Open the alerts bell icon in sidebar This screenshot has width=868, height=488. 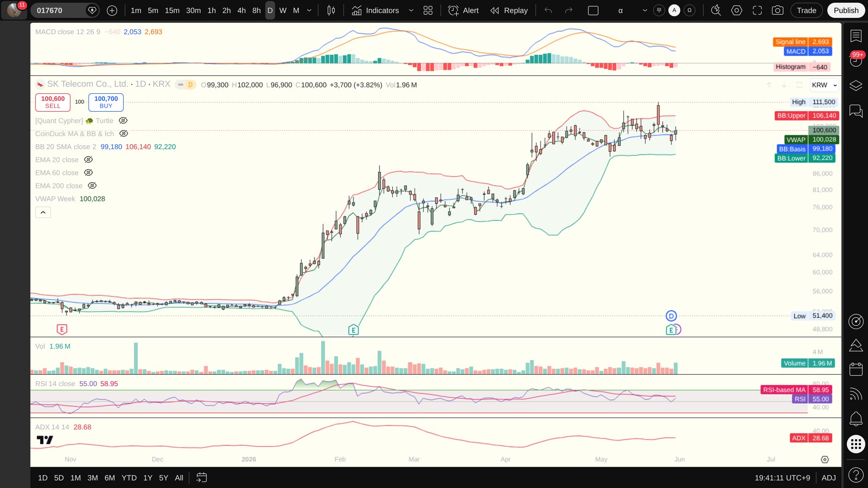point(856,419)
